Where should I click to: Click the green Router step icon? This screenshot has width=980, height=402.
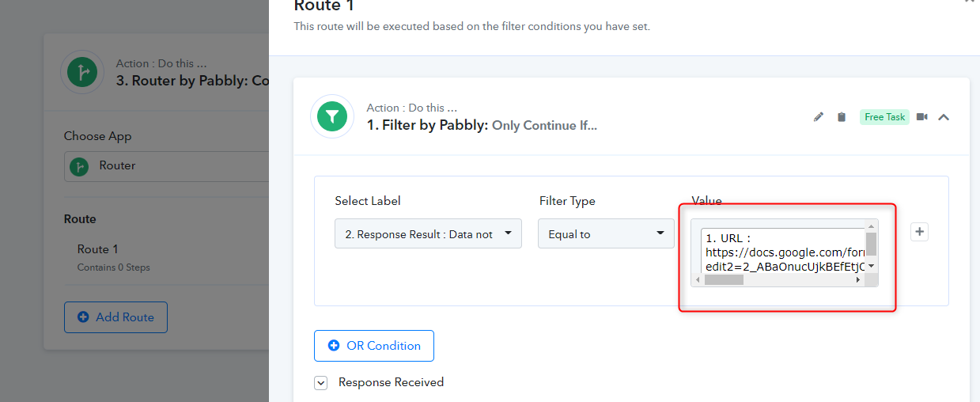[x=82, y=73]
